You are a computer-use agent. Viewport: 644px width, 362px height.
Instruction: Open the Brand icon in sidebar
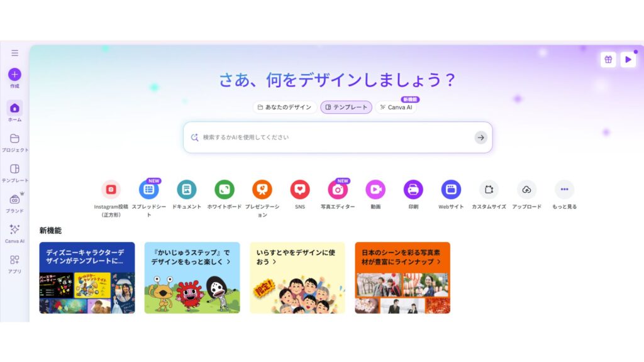click(15, 199)
